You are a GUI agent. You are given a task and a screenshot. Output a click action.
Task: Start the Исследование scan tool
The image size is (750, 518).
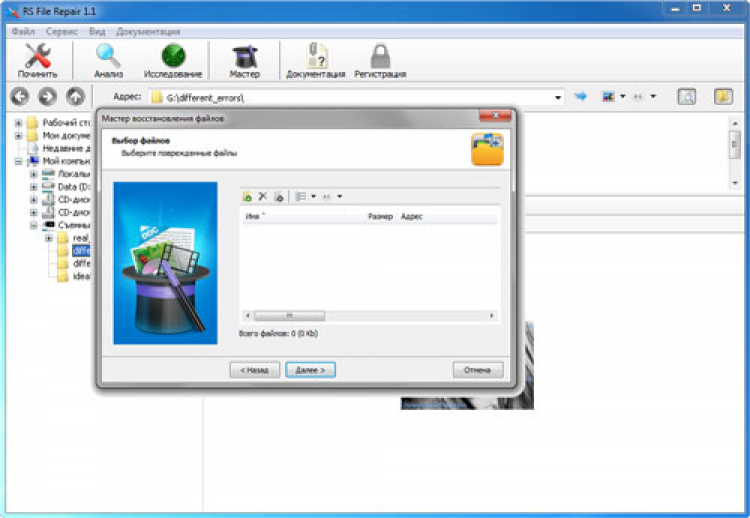[x=173, y=60]
